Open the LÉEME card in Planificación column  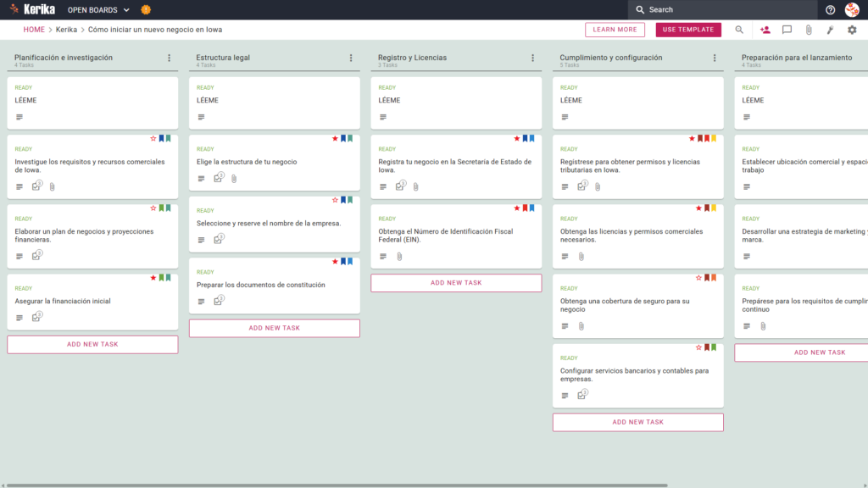92,103
